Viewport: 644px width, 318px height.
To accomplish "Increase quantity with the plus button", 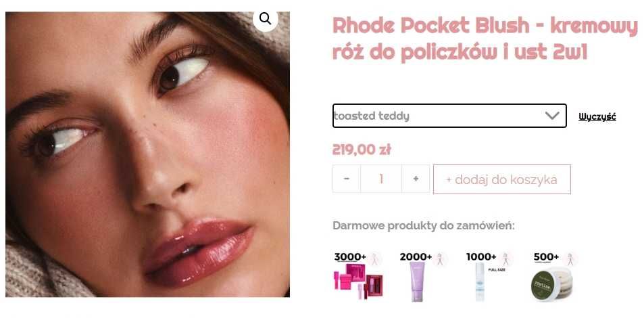I will (416, 179).
